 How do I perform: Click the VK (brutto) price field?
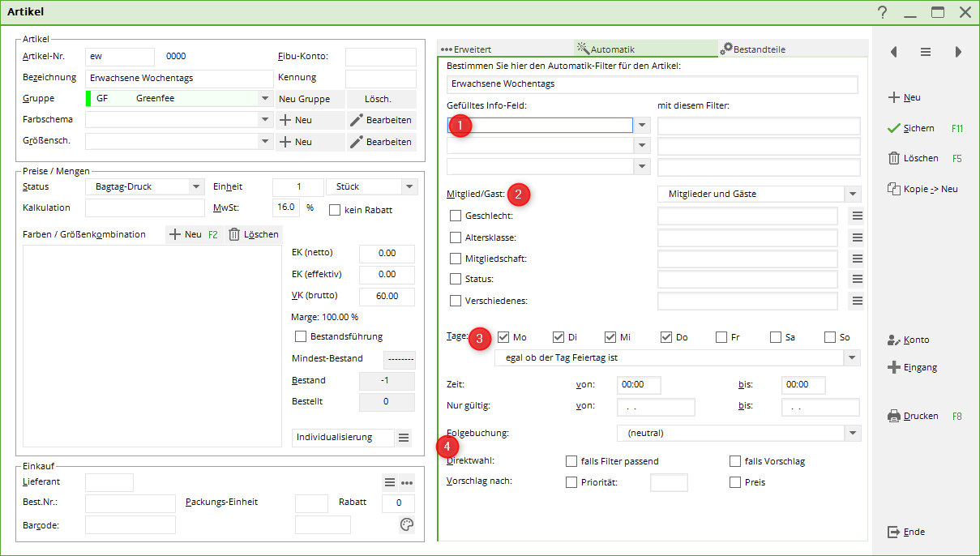coord(387,296)
